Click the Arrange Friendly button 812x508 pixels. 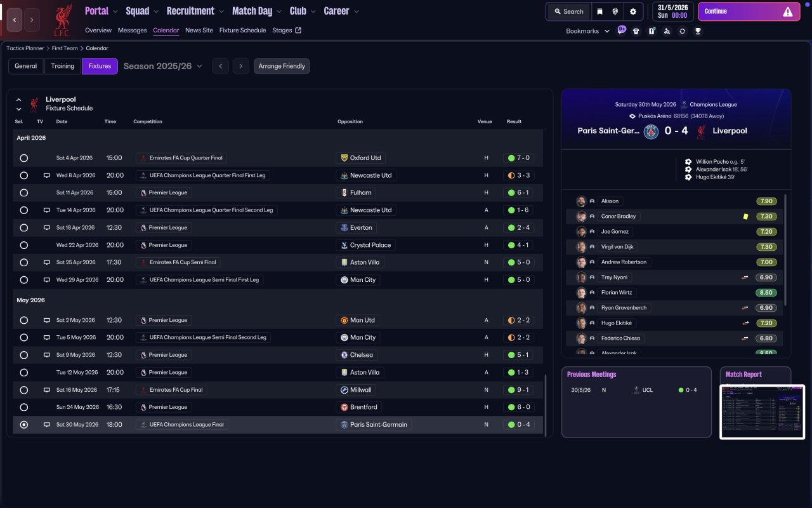pos(282,66)
